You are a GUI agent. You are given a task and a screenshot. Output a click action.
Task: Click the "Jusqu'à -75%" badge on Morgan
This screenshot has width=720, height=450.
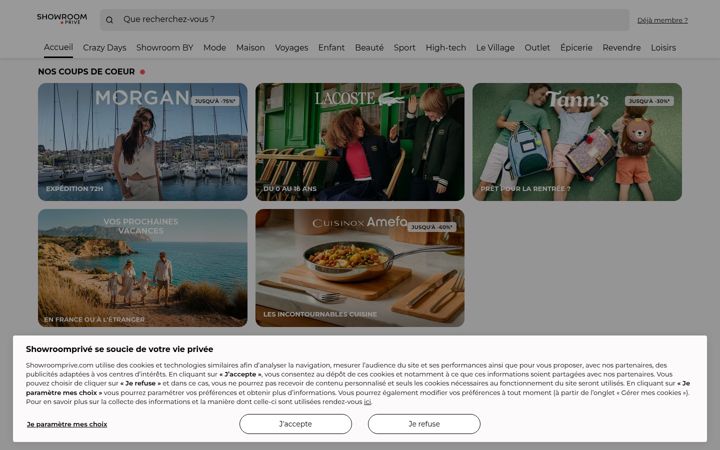215,101
